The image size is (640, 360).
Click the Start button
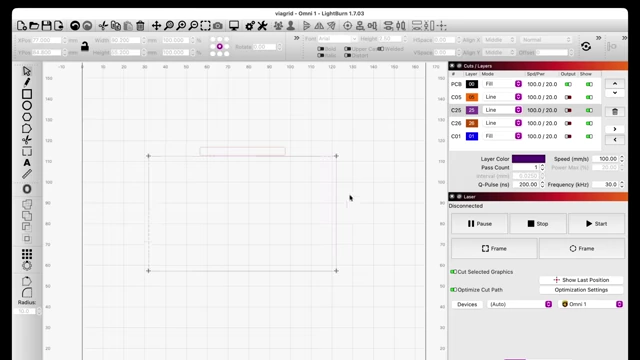point(596,224)
